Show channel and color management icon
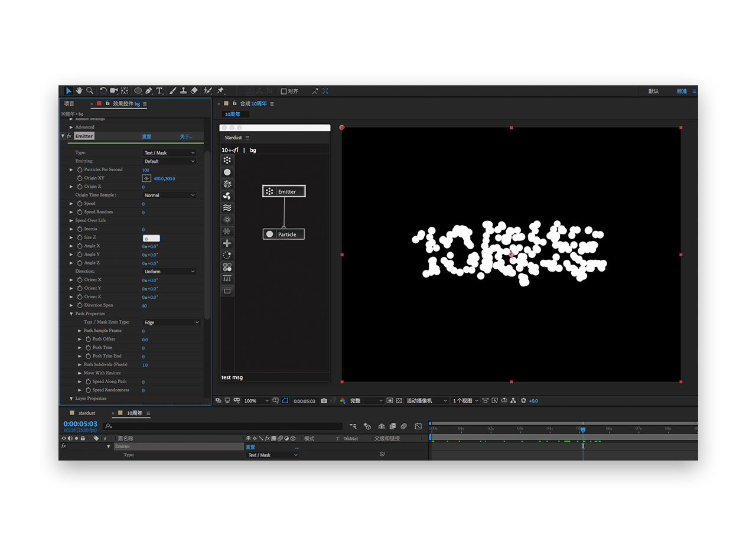The width and height of the screenshot is (756, 545). (343, 401)
